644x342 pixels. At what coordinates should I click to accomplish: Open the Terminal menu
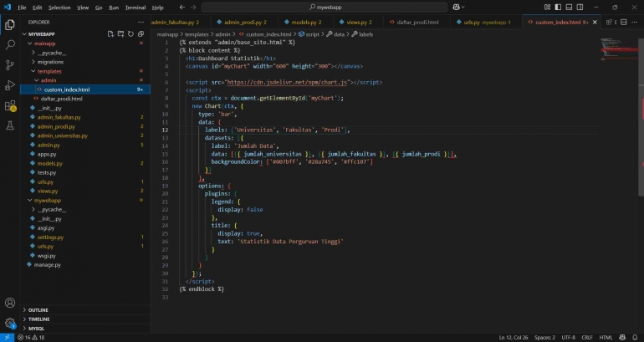(135, 8)
